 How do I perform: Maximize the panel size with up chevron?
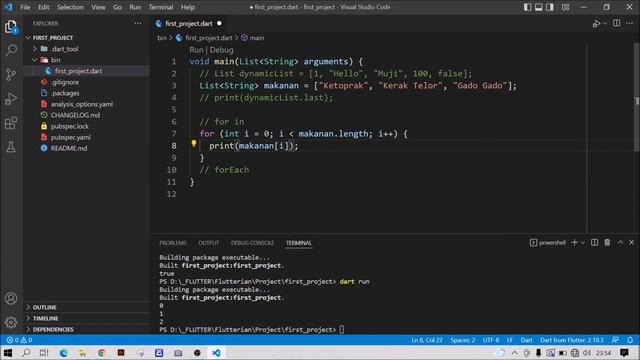(x=620, y=242)
